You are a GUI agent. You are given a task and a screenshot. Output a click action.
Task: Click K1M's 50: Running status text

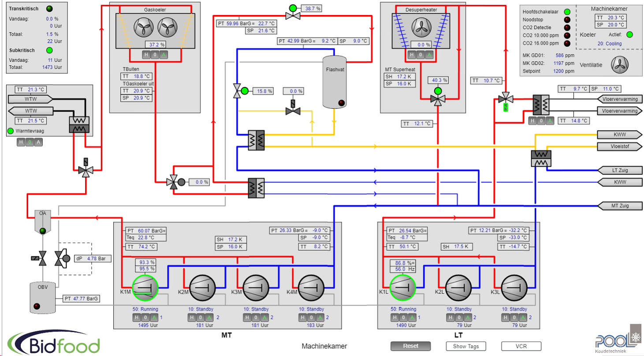pyautogui.click(x=146, y=309)
